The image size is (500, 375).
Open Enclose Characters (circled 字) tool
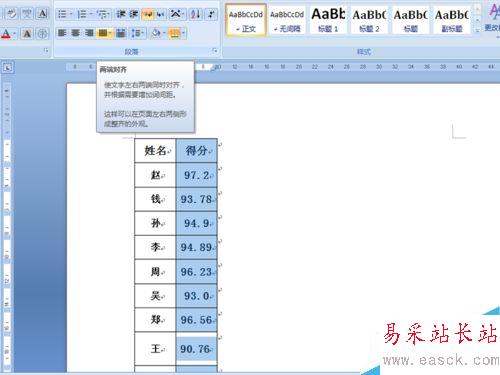point(42,33)
